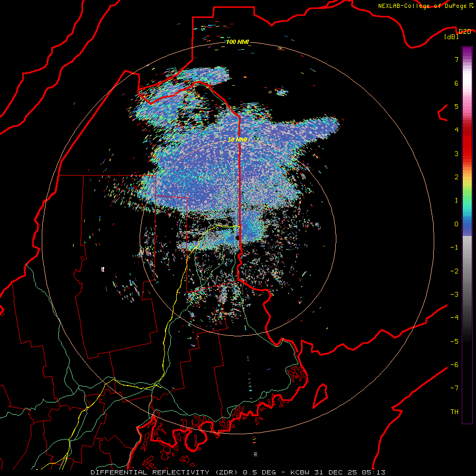This screenshot has width=476, height=476.
Task: Click the TH label at scale bottom
Action: 454,412
